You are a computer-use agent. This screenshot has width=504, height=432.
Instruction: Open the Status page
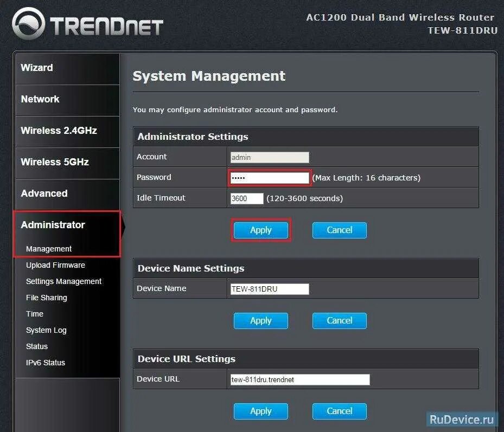37,346
